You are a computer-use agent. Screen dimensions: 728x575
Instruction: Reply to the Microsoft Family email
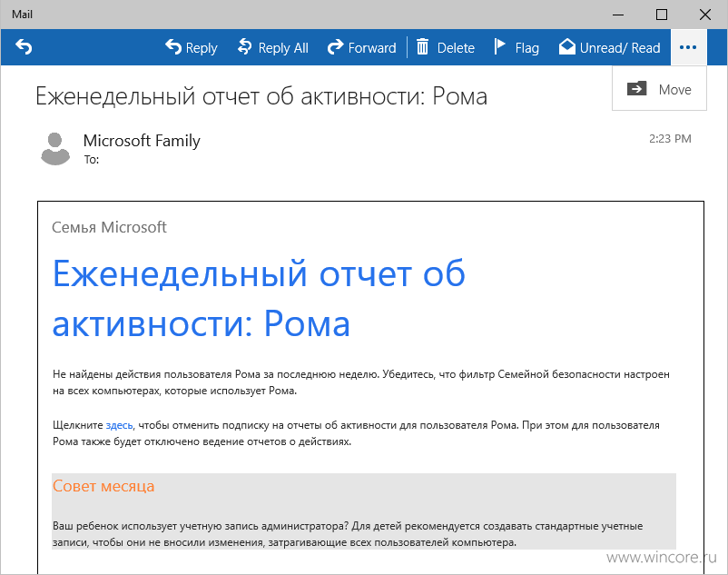[192, 47]
